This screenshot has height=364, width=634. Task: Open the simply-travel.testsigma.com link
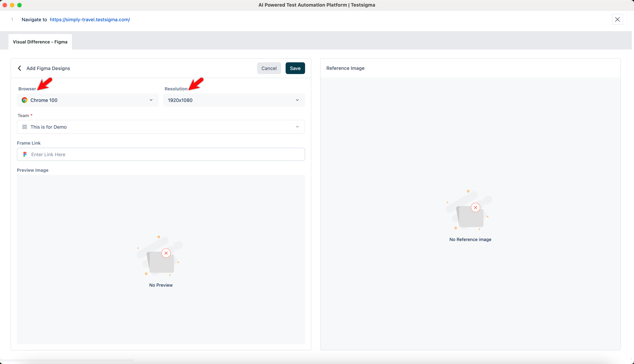pos(90,19)
